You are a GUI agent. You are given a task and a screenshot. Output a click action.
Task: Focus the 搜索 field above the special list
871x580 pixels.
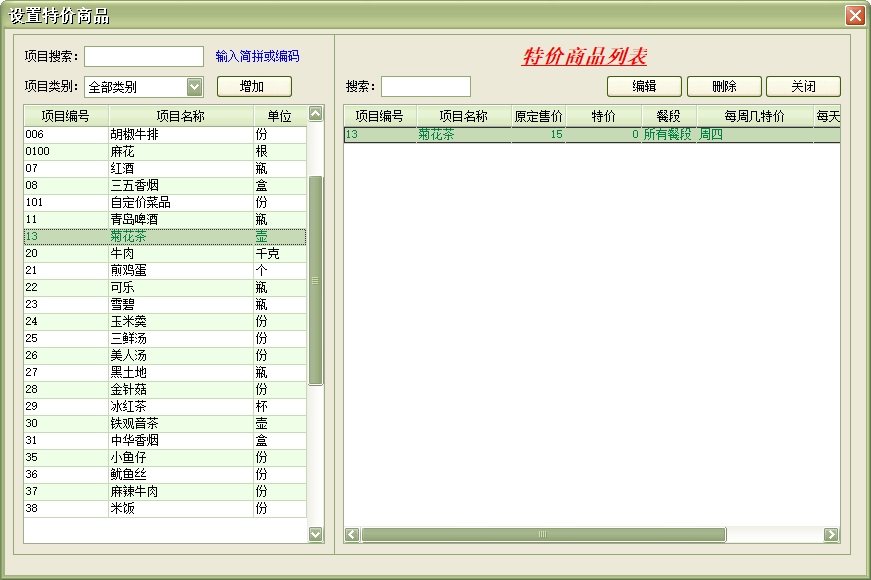(425, 87)
